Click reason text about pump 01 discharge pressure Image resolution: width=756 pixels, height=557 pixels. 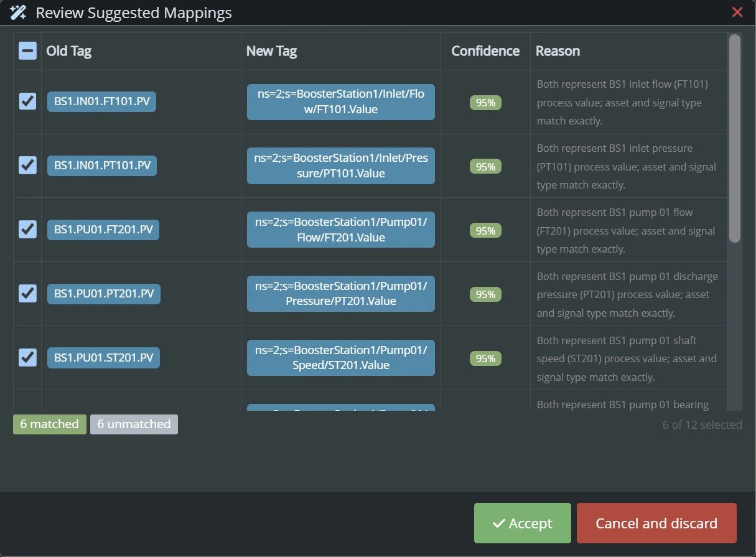pyautogui.click(x=627, y=294)
